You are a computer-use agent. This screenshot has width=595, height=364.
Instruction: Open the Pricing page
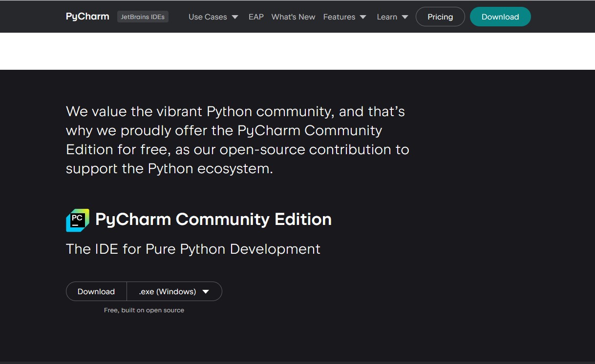click(x=440, y=17)
